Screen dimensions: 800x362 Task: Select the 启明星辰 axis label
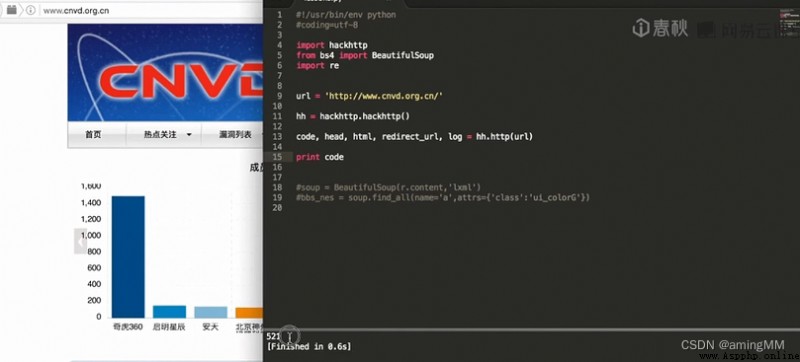coord(169,327)
